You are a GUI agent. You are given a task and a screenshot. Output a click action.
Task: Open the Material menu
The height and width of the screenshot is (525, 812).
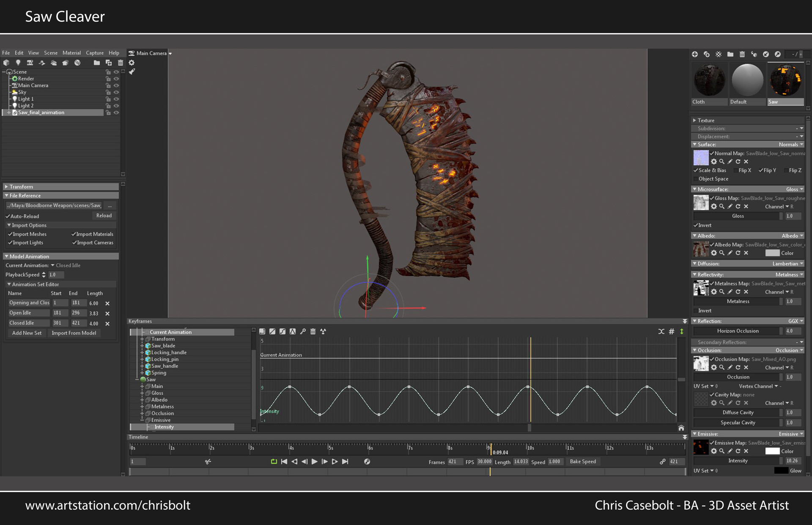pyautogui.click(x=71, y=53)
